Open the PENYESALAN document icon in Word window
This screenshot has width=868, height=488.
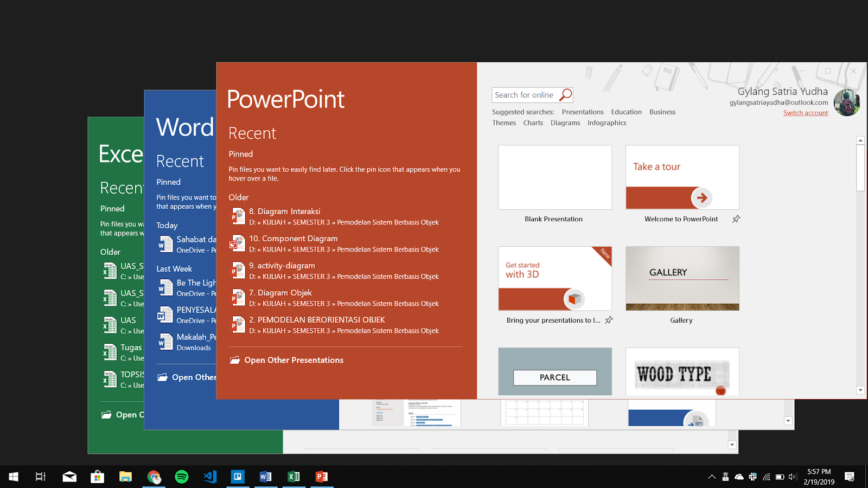click(x=165, y=315)
